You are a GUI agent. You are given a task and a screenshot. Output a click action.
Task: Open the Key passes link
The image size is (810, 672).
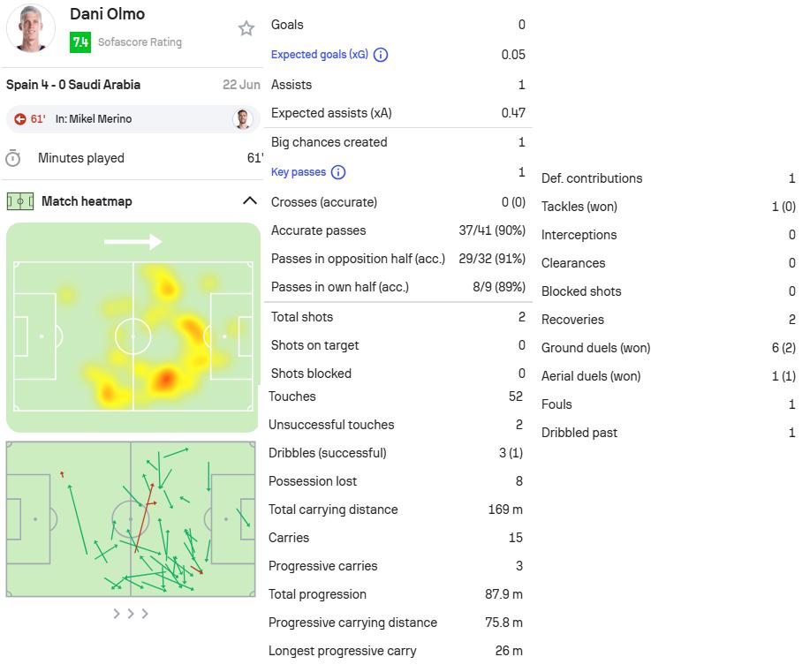pyautogui.click(x=298, y=172)
